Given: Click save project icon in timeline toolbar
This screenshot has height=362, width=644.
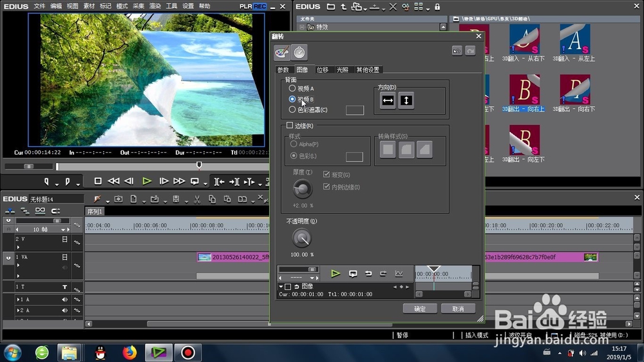Looking at the screenshot, I should (x=176, y=199).
